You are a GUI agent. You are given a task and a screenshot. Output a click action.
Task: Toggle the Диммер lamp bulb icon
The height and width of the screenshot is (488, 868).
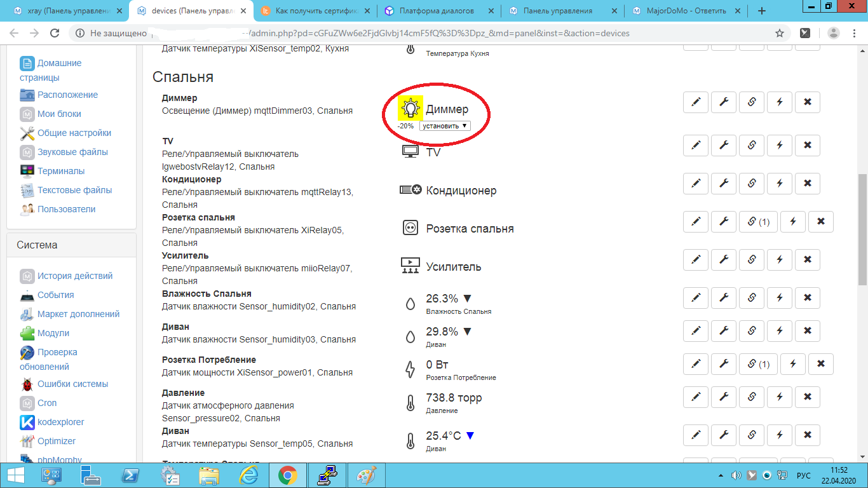(x=410, y=109)
